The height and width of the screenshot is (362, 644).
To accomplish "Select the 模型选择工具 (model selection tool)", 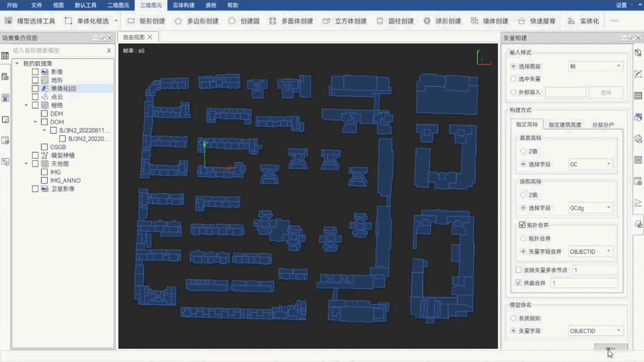I will [x=32, y=20].
